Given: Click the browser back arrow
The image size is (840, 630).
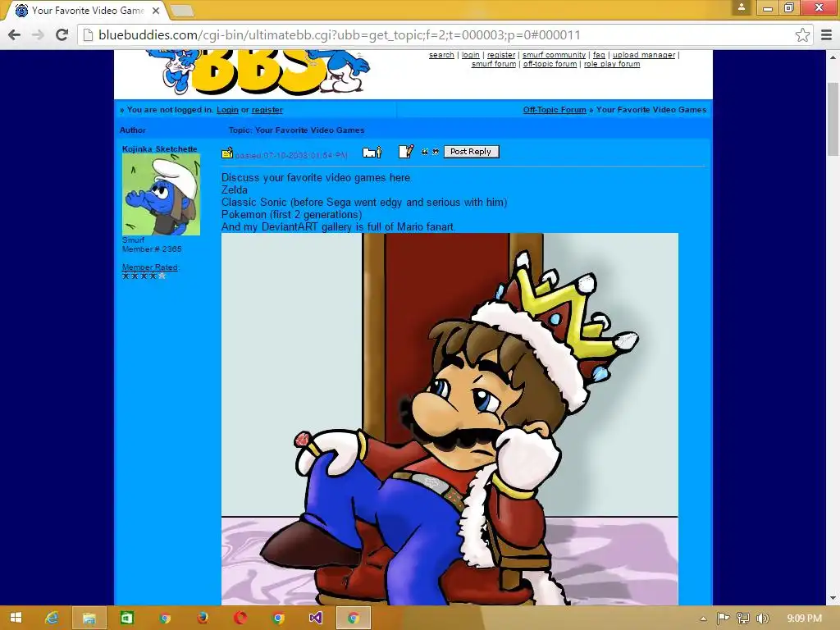Looking at the screenshot, I should pos(15,34).
